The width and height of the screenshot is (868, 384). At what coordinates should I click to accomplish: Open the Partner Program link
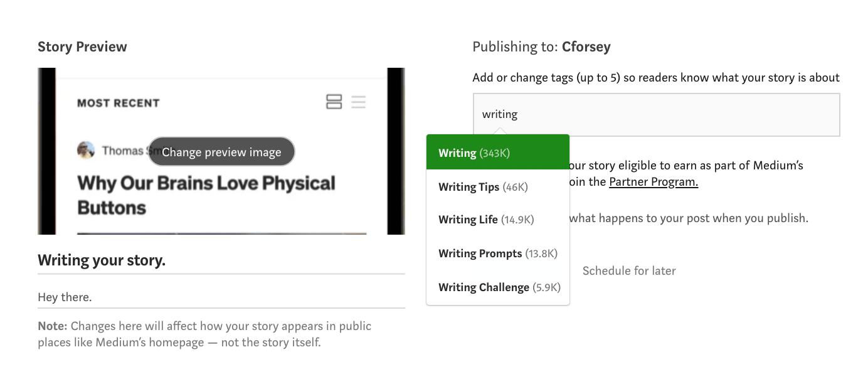tap(654, 182)
